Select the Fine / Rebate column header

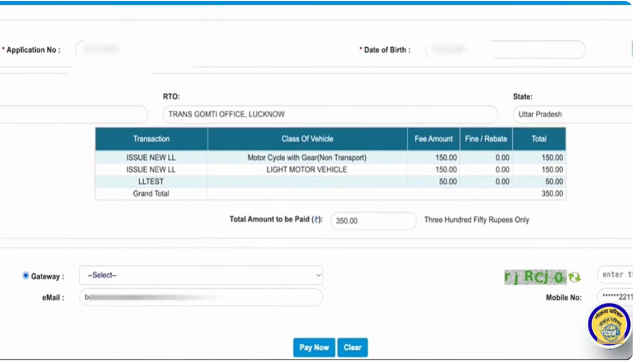pyautogui.click(x=486, y=139)
